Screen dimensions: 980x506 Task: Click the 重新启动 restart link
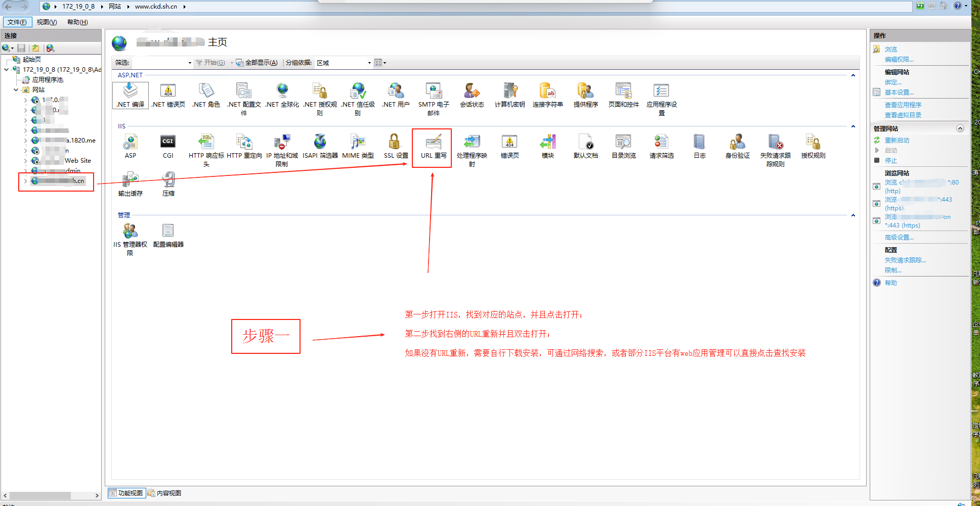(x=897, y=141)
